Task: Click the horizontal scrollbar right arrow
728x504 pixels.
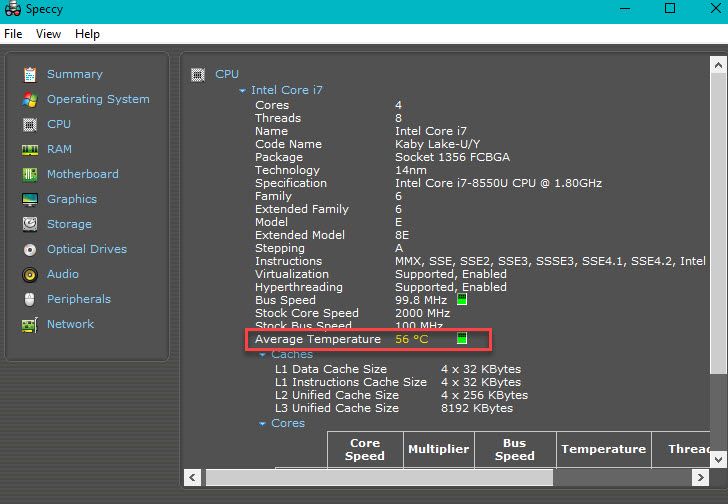Action: point(700,478)
